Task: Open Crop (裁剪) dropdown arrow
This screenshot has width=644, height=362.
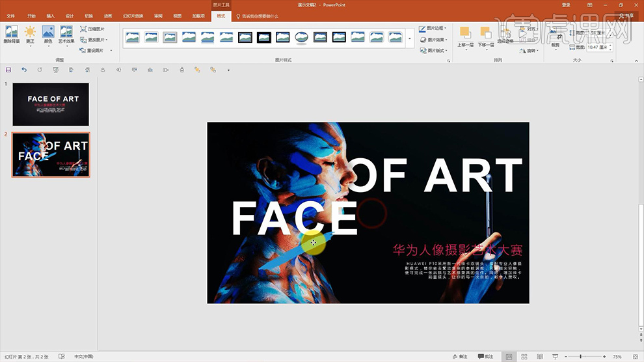Action: point(556,49)
